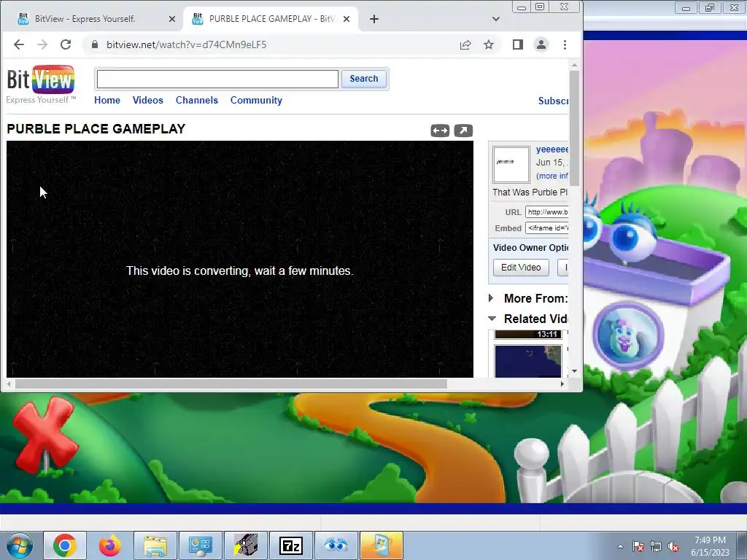The height and width of the screenshot is (560, 747).
Task: Go to the Home menu link
Action: click(x=107, y=100)
